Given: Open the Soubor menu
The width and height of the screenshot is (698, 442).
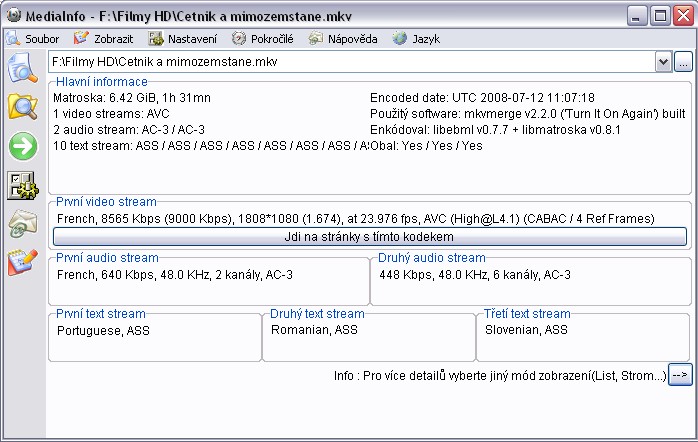Looking at the screenshot, I should [33, 39].
